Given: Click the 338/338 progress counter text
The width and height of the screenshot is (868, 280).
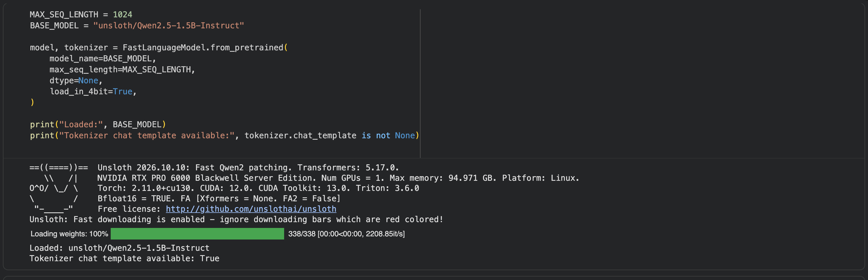Looking at the screenshot, I should (x=346, y=234).
